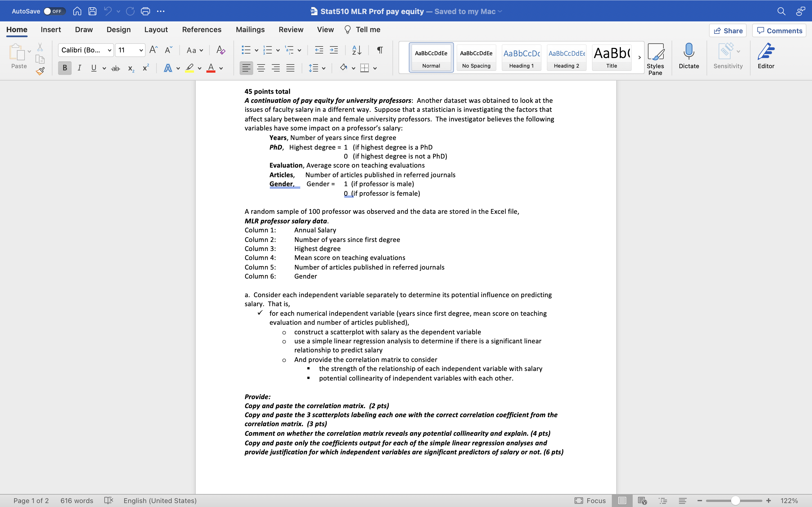This screenshot has width=812, height=507.
Task: Toggle Bold formatting button
Action: tap(65, 68)
